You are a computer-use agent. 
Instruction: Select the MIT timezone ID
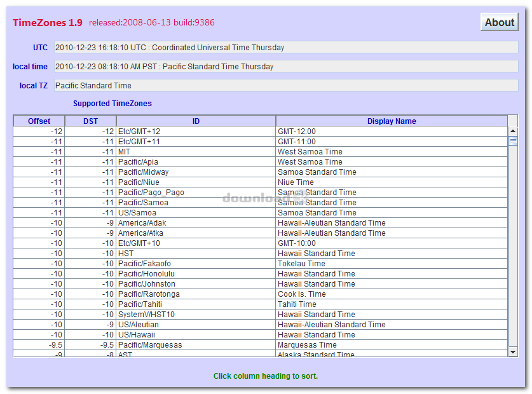click(196, 152)
